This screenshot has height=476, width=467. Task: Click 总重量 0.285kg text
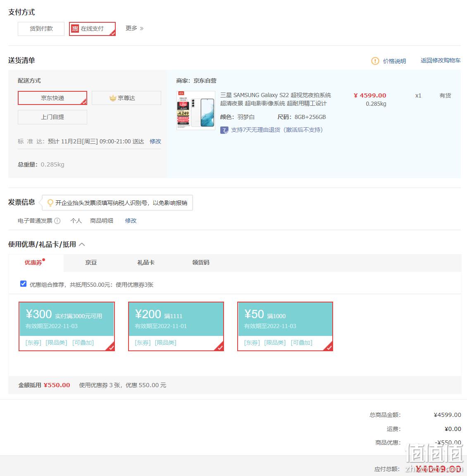point(41,164)
